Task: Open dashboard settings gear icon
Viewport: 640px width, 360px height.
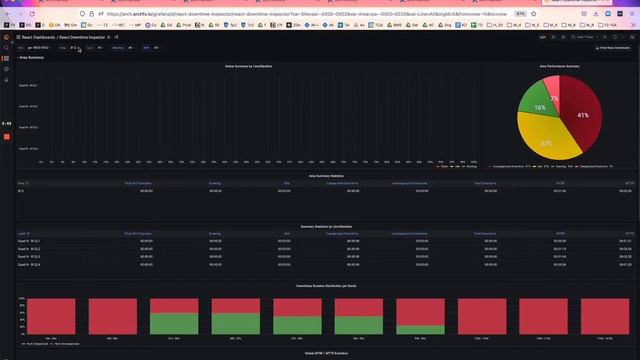Action: [563, 37]
